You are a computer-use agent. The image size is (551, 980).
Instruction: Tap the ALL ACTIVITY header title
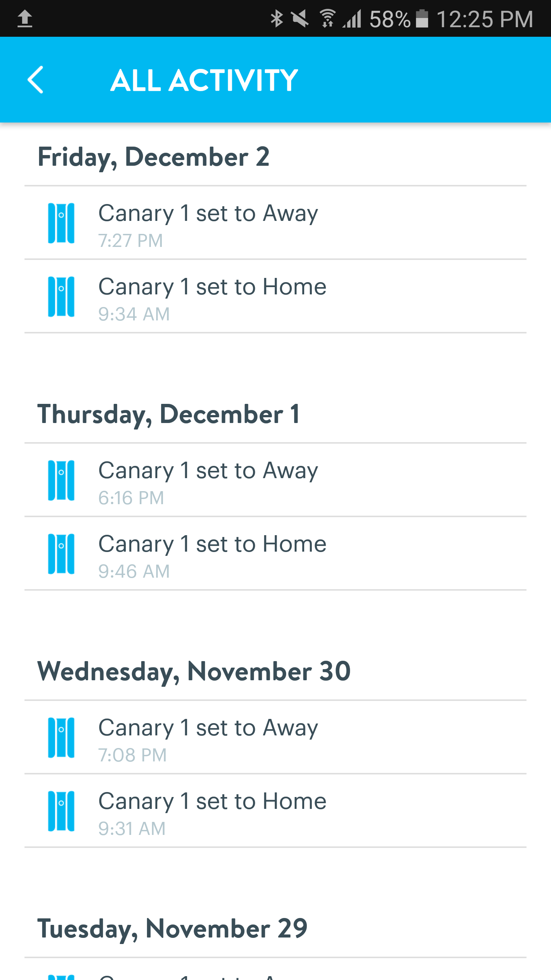tap(204, 80)
